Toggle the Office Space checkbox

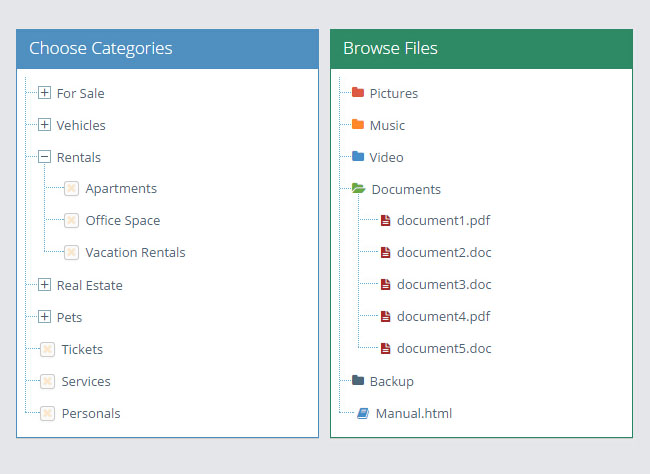tap(71, 221)
